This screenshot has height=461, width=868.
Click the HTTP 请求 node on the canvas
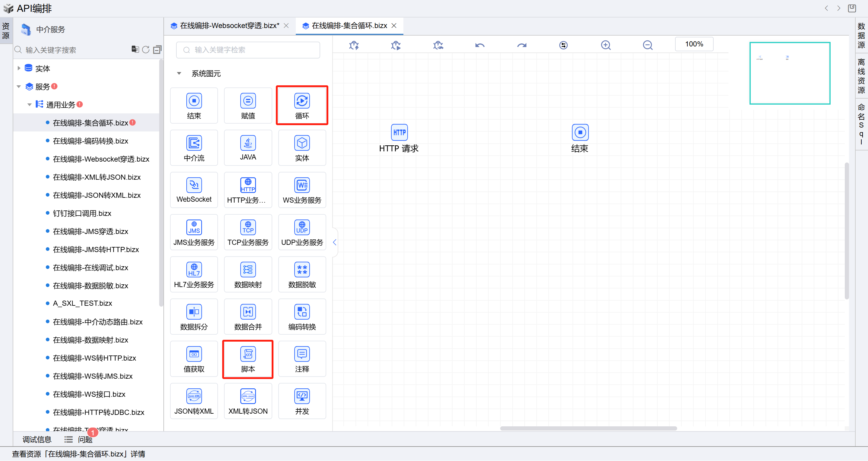coord(399,133)
